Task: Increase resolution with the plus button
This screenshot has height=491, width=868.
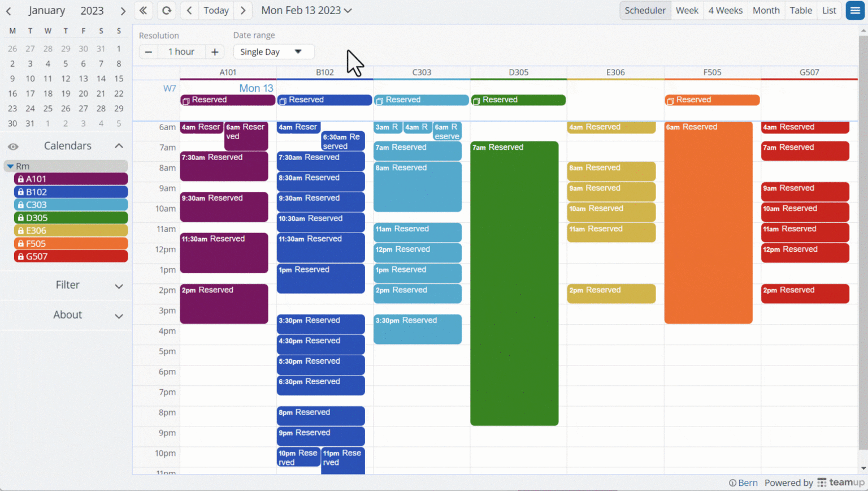Action: (215, 51)
